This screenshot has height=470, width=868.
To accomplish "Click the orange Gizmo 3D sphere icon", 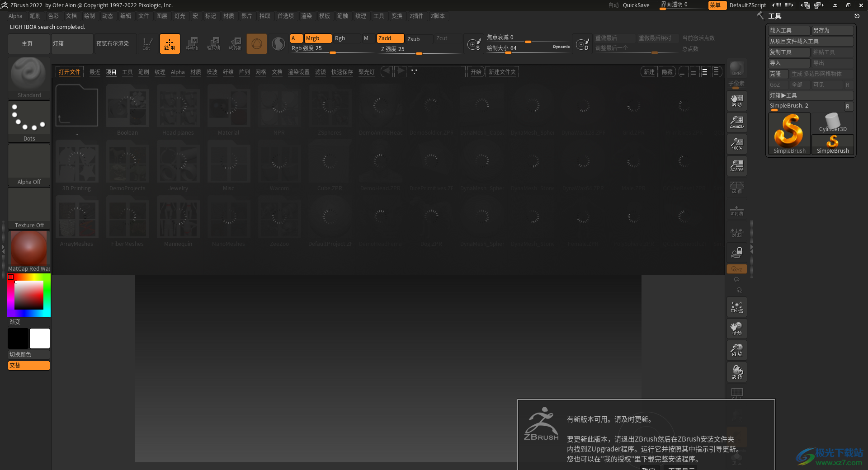I will 257,44.
